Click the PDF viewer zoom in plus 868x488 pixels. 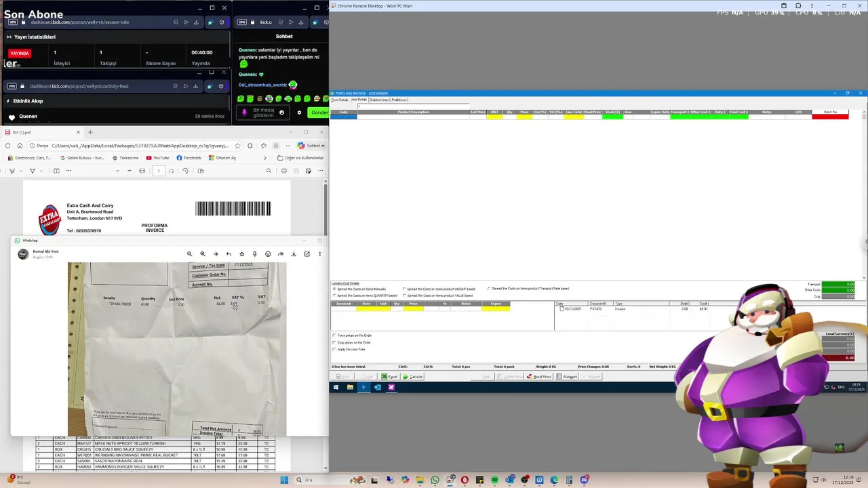point(129,171)
